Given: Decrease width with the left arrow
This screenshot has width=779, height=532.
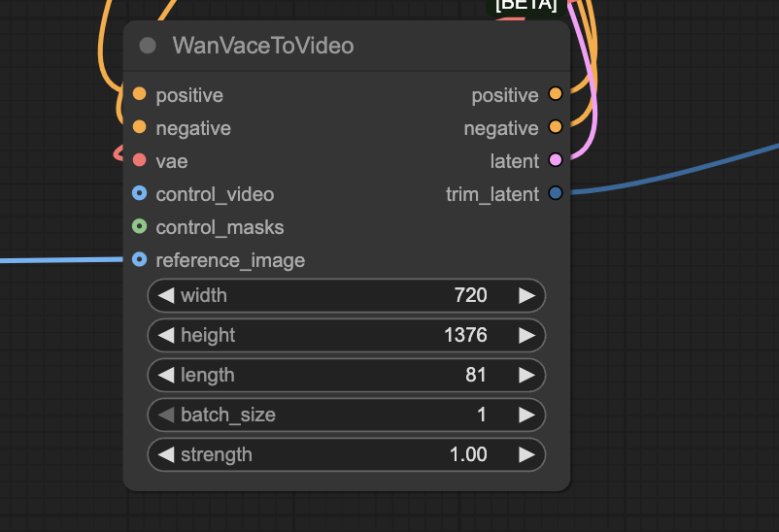Looking at the screenshot, I should click(166, 295).
